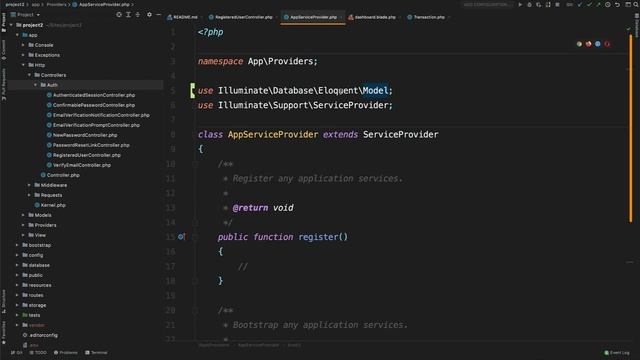
Task: Open file in Opera browser icon
Action: coord(607,44)
